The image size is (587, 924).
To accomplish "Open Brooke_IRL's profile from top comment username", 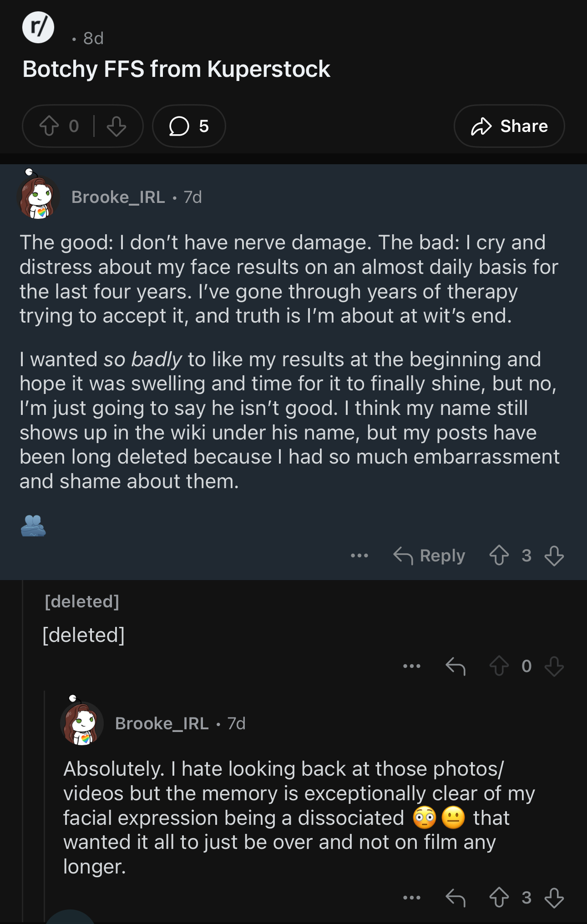I will (x=118, y=197).
